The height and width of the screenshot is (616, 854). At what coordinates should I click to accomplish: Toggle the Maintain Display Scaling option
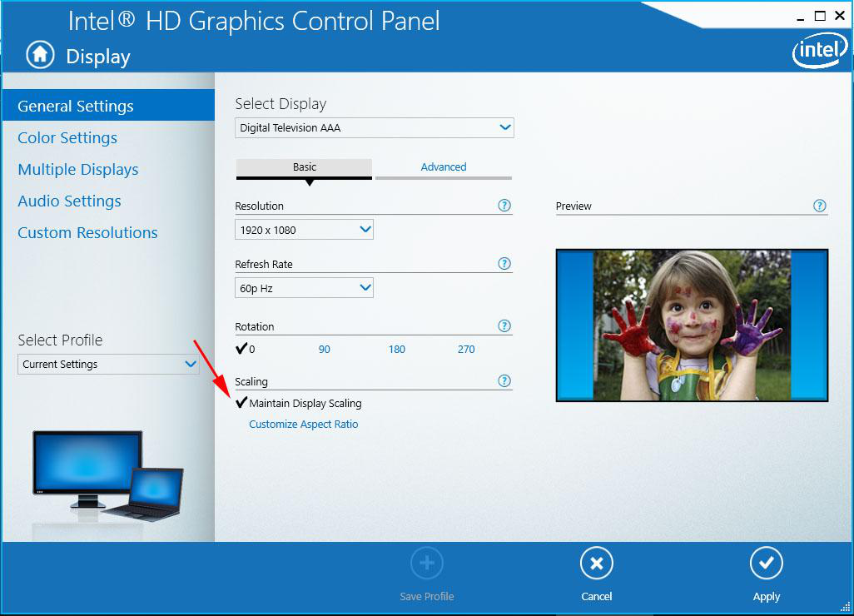(x=299, y=403)
